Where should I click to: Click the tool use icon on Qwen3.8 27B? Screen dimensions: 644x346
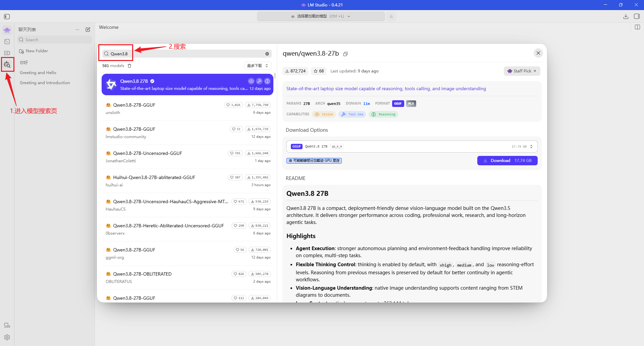[x=259, y=81]
